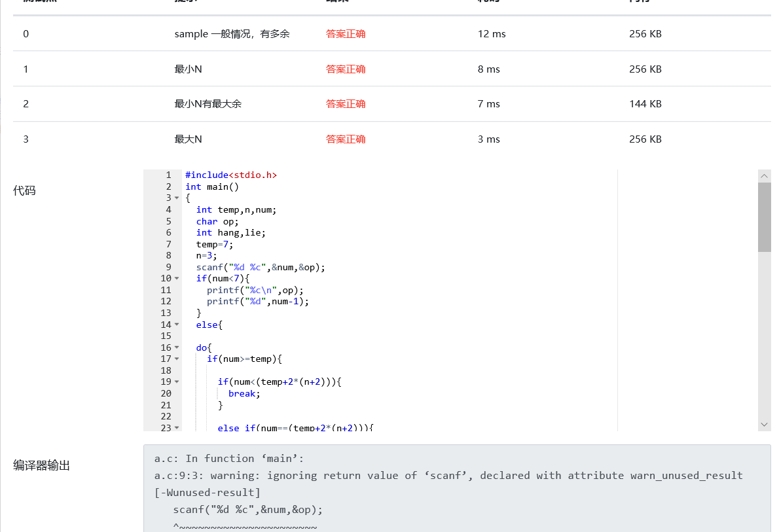Collapse the else block at line 14
The height and width of the screenshot is (532, 779).
[x=177, y=325]
